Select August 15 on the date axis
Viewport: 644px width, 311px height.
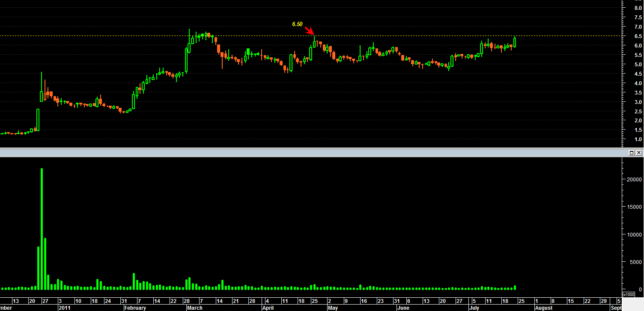pos(571,301)
